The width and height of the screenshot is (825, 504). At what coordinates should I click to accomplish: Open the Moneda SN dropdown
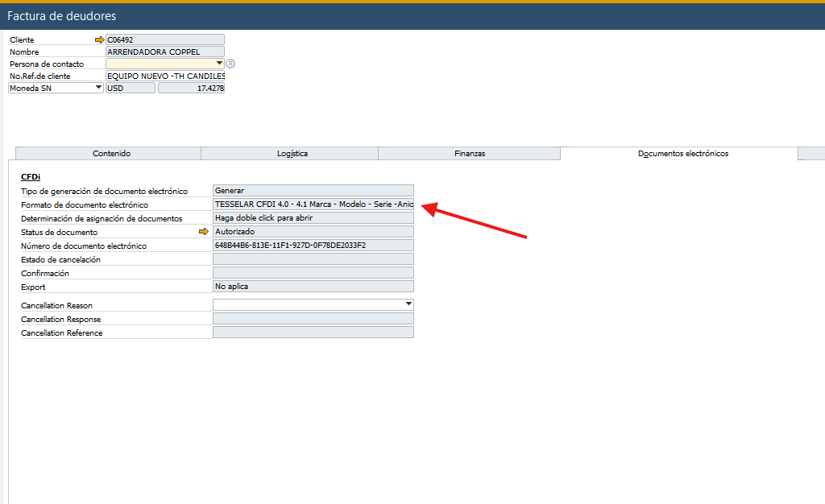click(98, 88)
